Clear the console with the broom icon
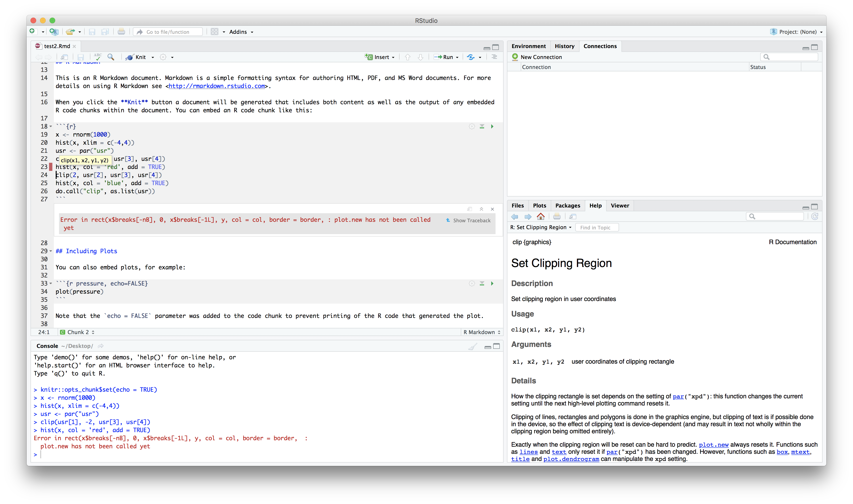This screenshot has height=504, width=853. coord(473,346)
